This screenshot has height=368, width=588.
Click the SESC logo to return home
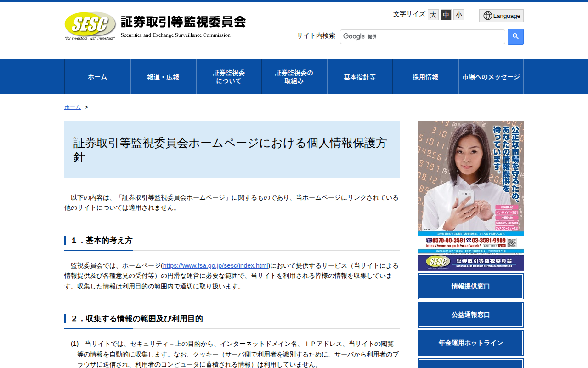coord(90,24)
